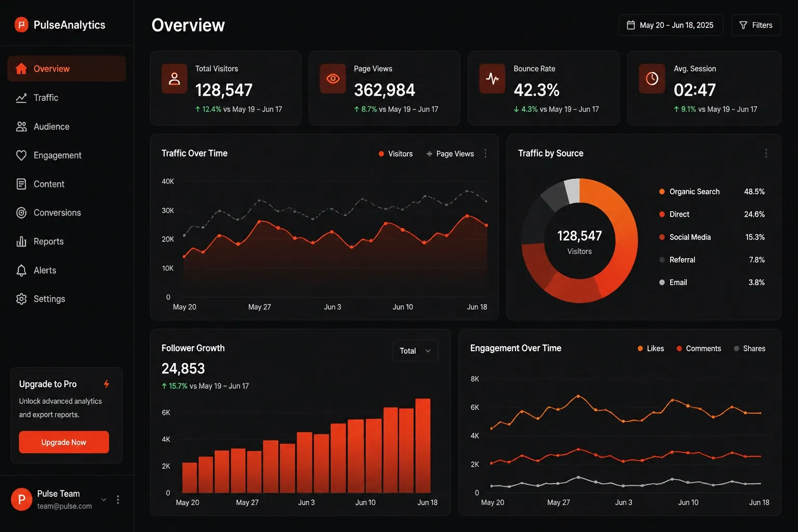Click the 48.5% Organic Search percentage
The height and width of the screenshot is (532, 798).
click(x=754, y=192)
